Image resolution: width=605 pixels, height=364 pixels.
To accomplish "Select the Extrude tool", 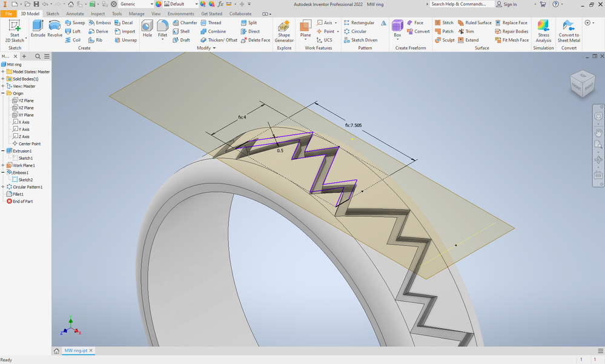I will pos(38,28).
